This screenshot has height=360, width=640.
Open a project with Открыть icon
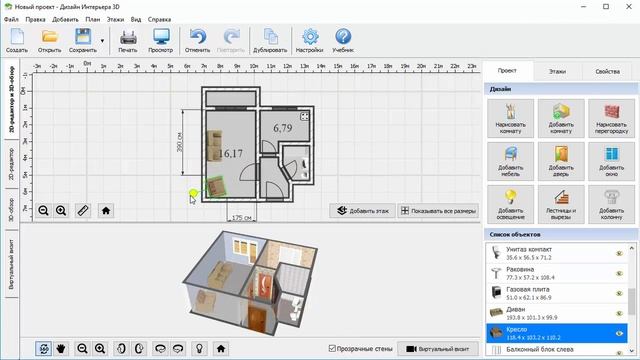pyautogui.click(x=49, y=40)
